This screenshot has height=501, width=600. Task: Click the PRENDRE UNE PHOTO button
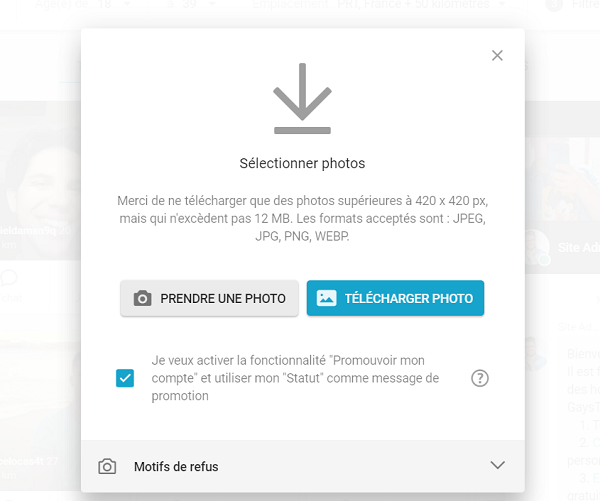click(209, 299)
